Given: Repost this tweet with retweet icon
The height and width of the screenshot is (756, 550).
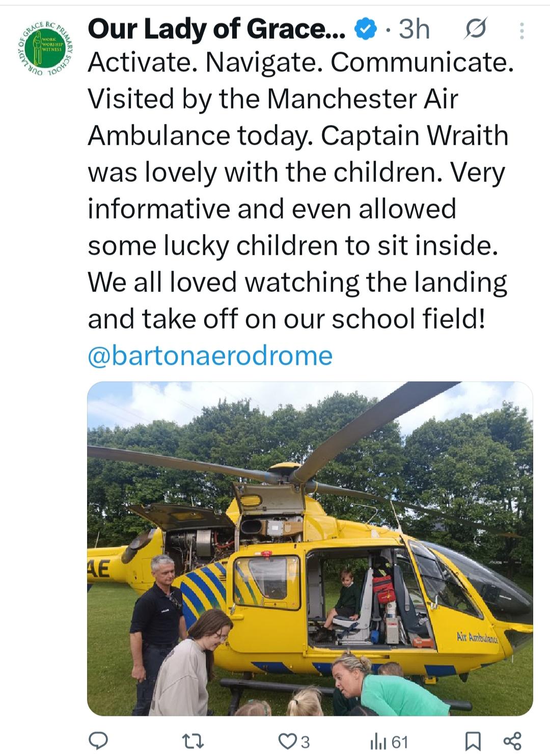Looking at the screenshot, I should [x=194, y=741].
